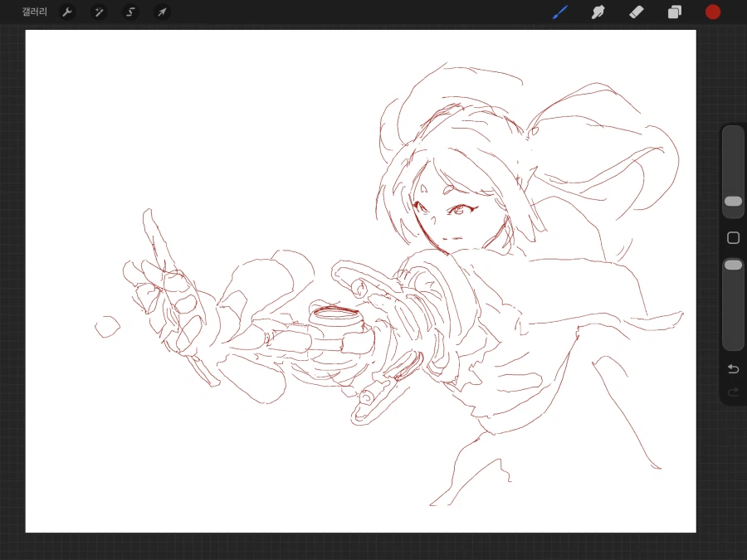Select the Eraser tool
The width and height of the screenshot is (747, 560).
pos(636,12)
